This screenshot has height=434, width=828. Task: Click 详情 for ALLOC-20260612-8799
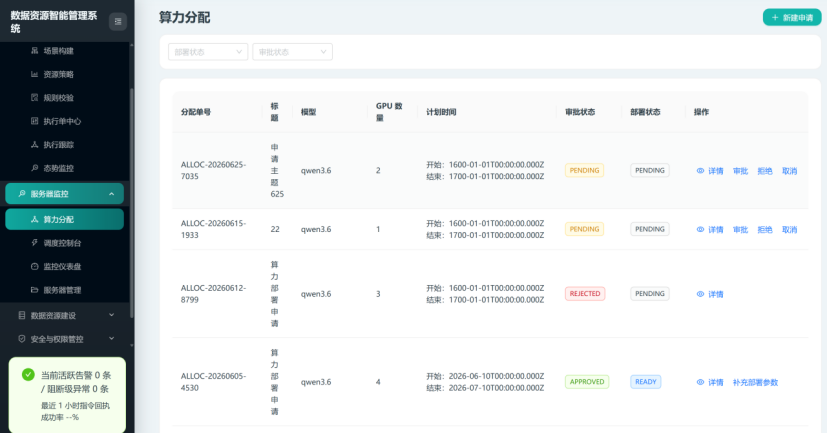coord(710,294)
